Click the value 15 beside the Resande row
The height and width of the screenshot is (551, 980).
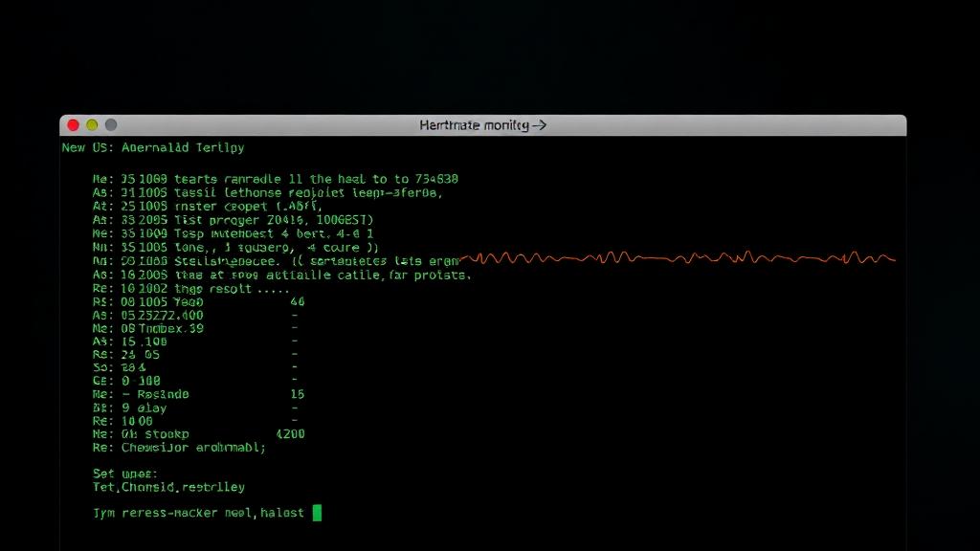(297, 394)
